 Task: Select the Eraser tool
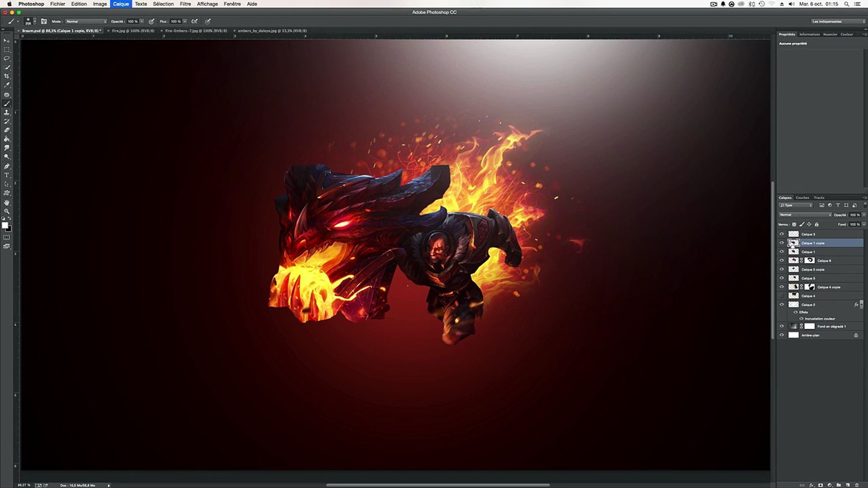pos(7,130)
